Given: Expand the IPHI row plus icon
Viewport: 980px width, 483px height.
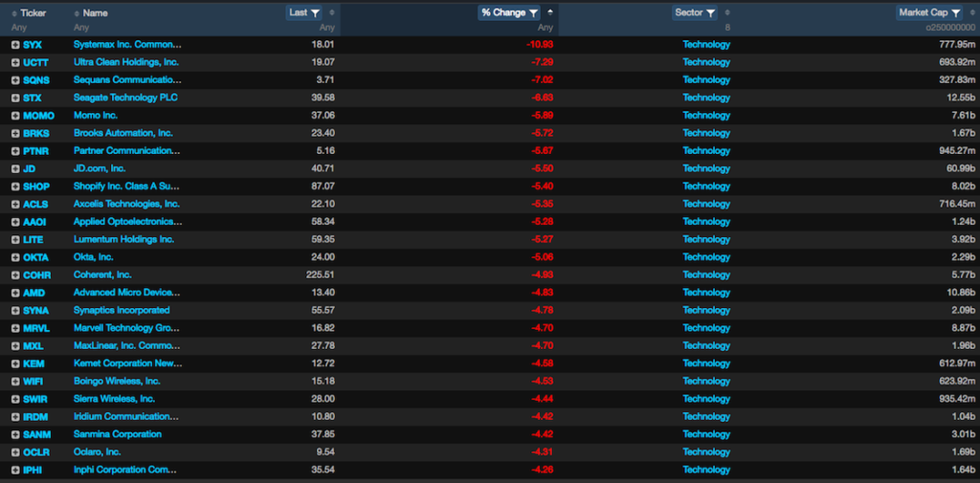Looking at the screenshot, I should click(x=15, y=470).
